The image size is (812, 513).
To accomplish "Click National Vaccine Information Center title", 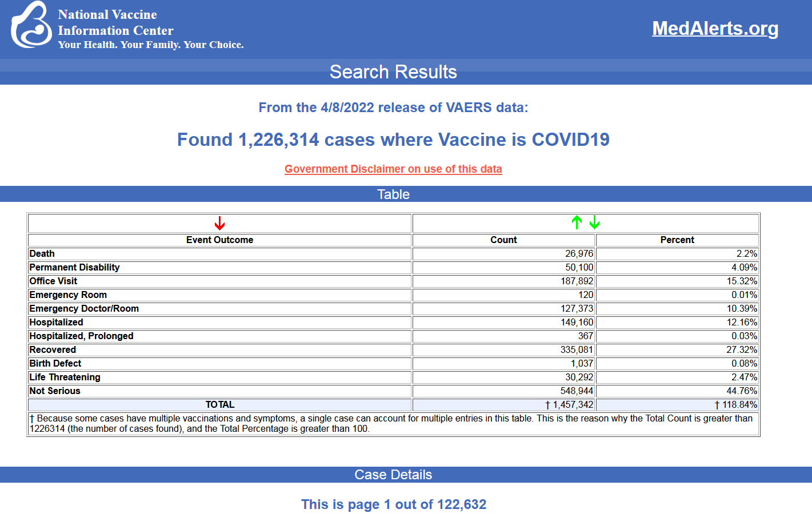I will (x=115, y=22).
